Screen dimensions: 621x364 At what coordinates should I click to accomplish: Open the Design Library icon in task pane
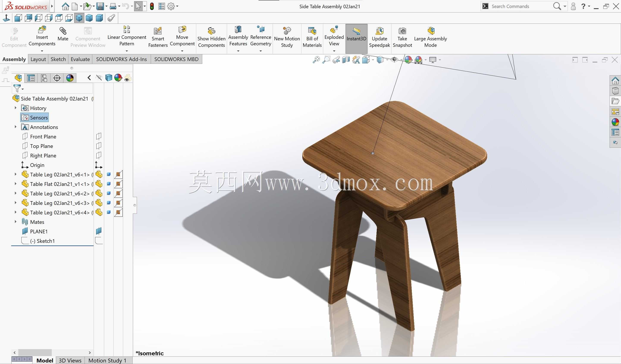coord(615,91)
